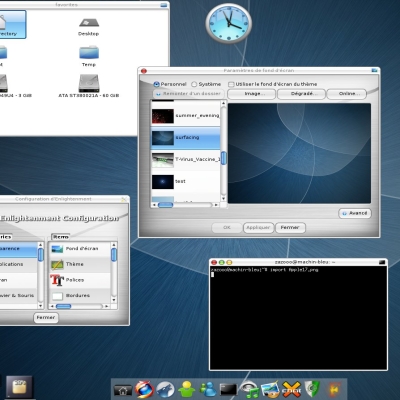
Task: Open the Temp folder in favorites window
Action: click(x=89, y=56)
